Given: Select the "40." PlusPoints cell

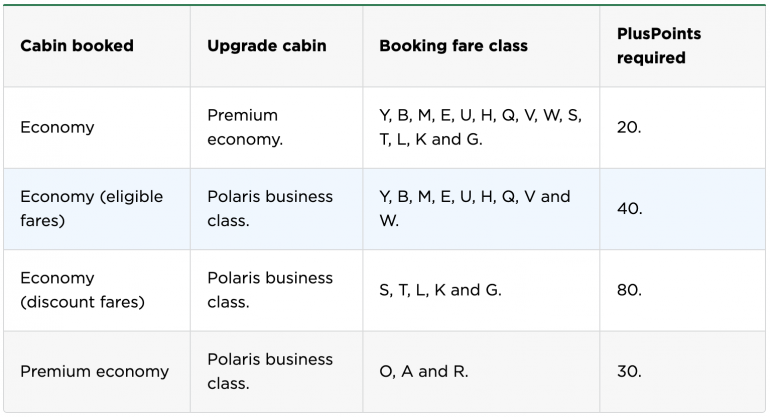Looking at the screenshot, I should tap(629, 208).
